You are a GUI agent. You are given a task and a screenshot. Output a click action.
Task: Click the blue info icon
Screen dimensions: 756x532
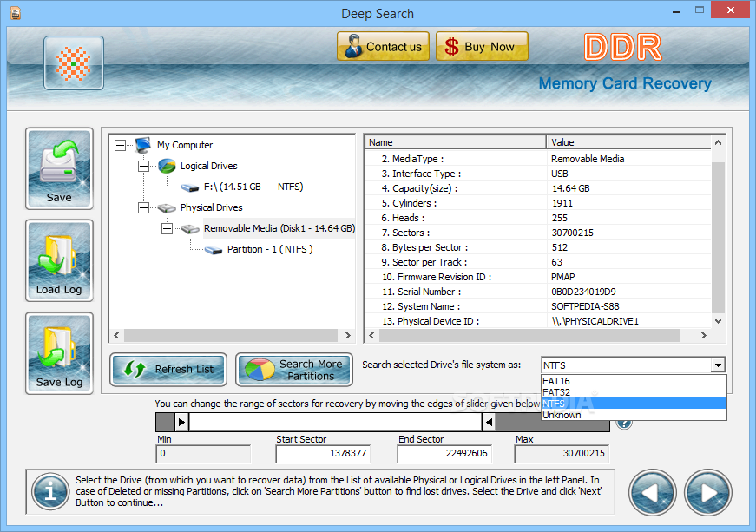(x=50, y=491)
